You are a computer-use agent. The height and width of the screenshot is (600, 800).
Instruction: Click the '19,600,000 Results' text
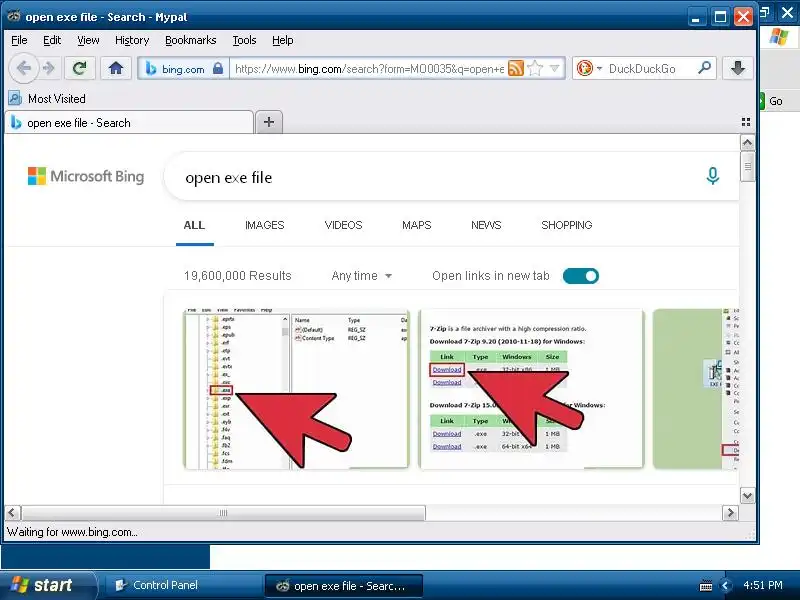click(238, 276)
